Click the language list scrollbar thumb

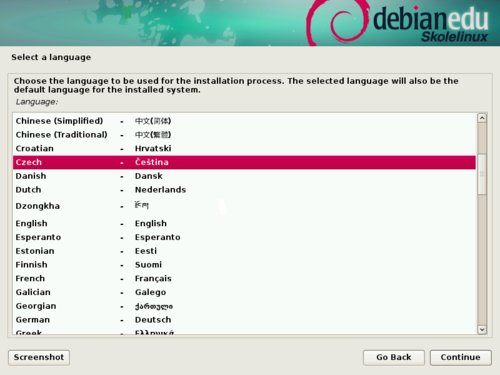point(482,174)
